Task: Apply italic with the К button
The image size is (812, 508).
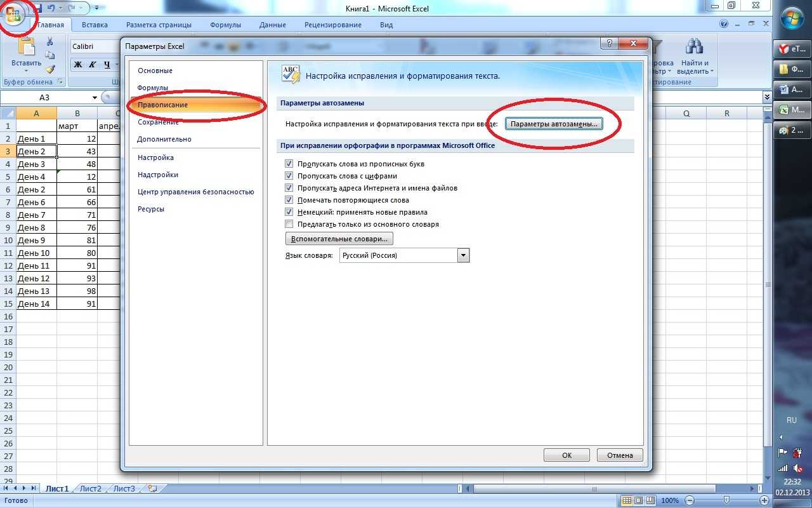Action: (x=92, y=64)
